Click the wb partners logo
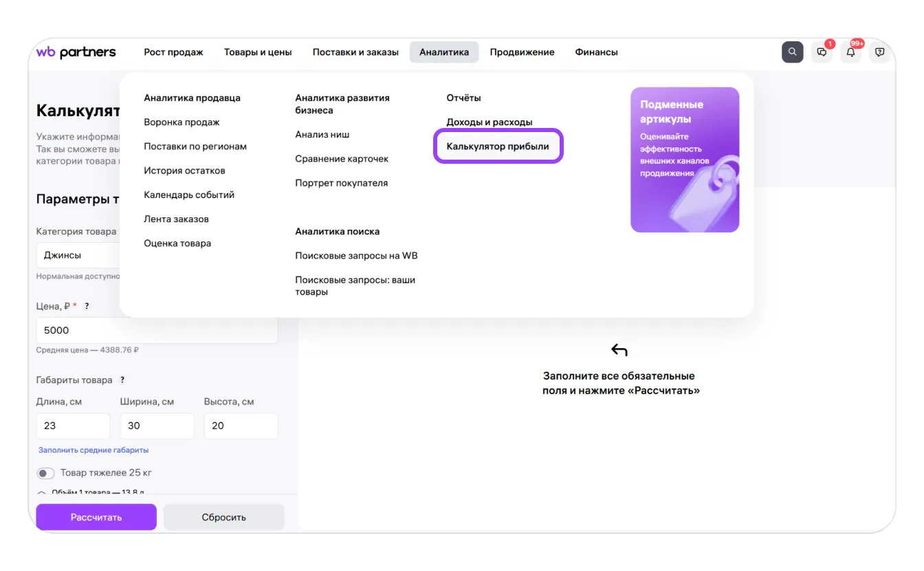The image size is (924, 571). click(76, 52)
